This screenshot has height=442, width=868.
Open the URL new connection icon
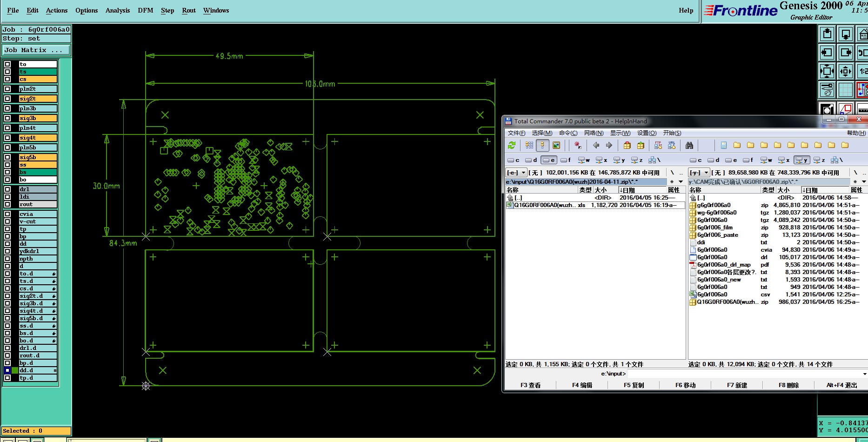[x=672, y=146]
